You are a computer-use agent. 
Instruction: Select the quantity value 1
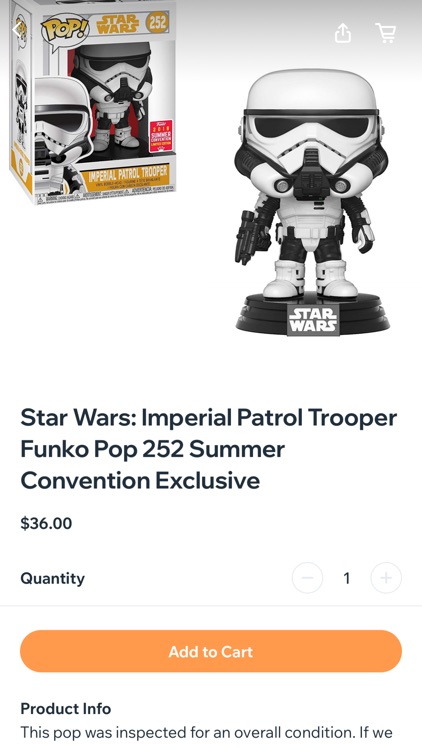[346, 578]
